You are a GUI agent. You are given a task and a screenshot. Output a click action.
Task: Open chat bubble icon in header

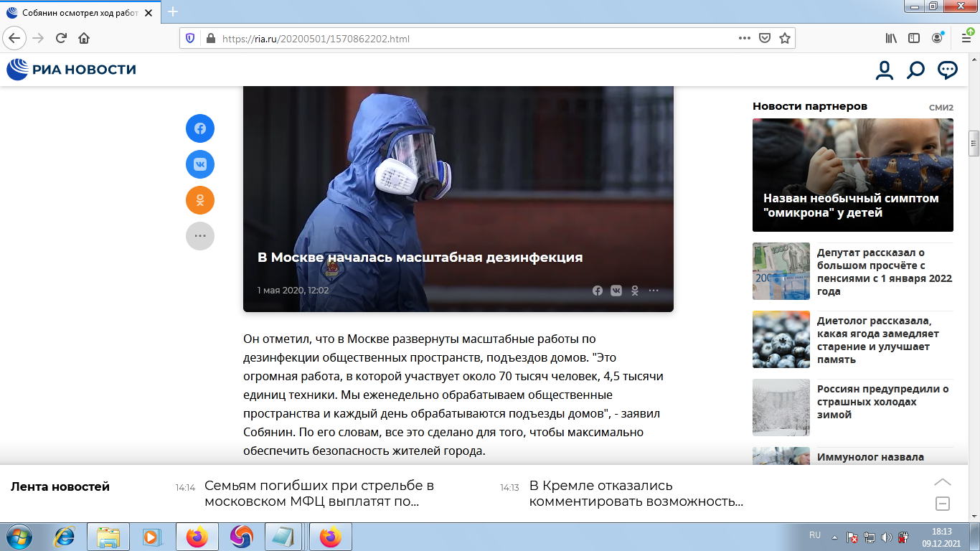pos(948,70)
